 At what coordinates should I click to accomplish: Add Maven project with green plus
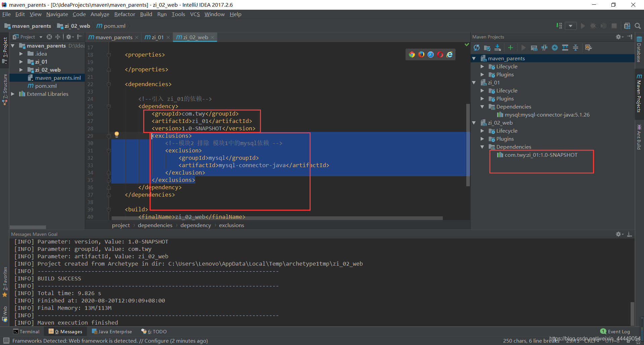tap(511, 48)
